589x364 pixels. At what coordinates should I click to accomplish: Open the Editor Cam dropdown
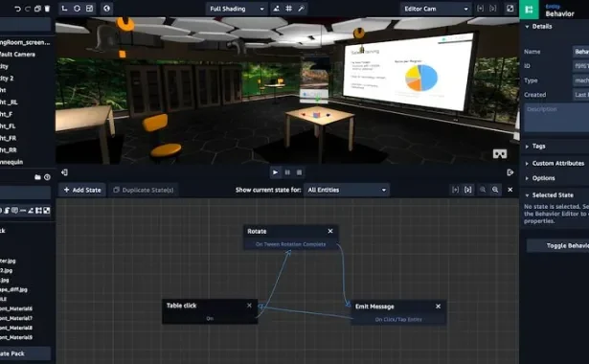click(x=436, y=9)
